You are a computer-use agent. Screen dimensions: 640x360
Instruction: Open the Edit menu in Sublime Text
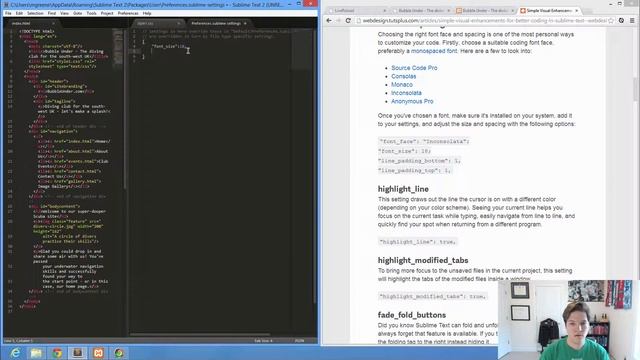(19, 13)
